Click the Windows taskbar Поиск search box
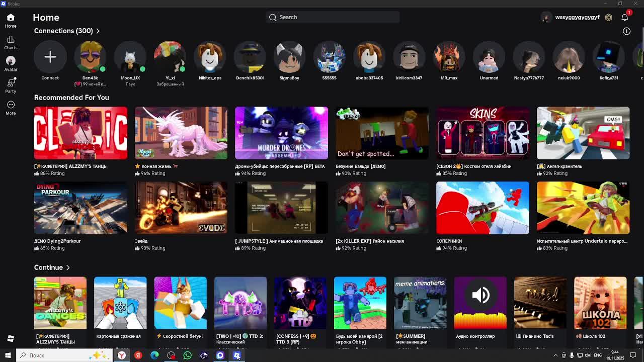The height and width of the screenshot is (362, 644). click(x=65, y=355)
